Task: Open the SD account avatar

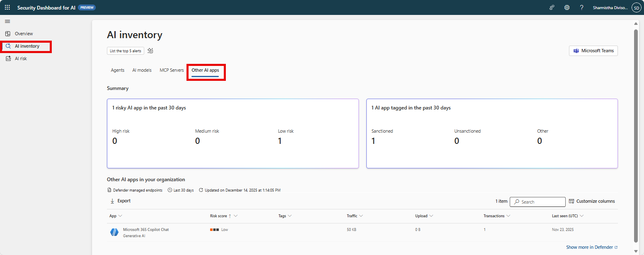Action: pyautogui.click(x=636, y=7)
